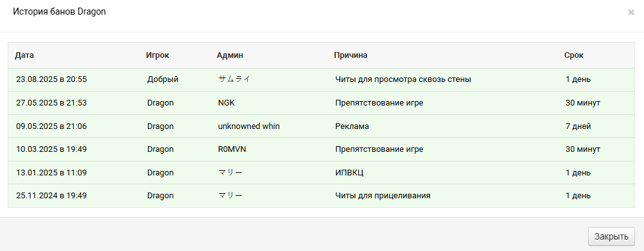Click the 7 дней term
This screenshot has width=644, height=251.
[578, 126]
